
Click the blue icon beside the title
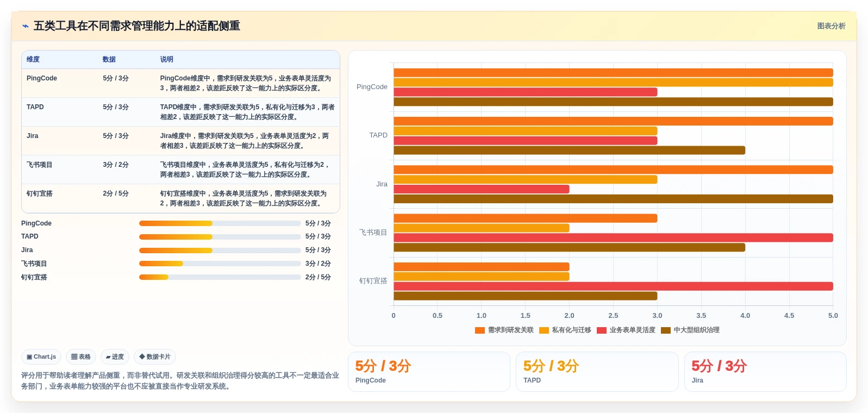25,26
